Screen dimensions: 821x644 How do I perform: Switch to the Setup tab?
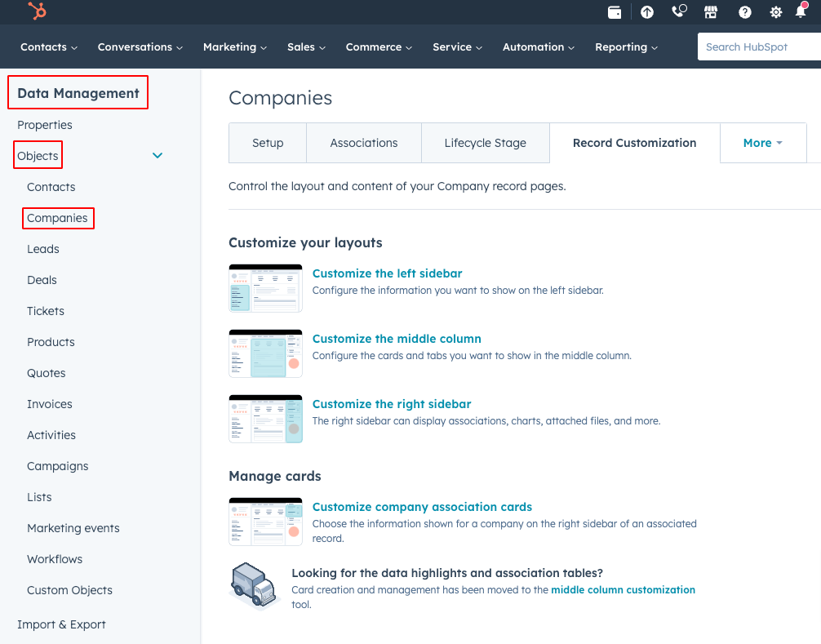coord(268,143)
